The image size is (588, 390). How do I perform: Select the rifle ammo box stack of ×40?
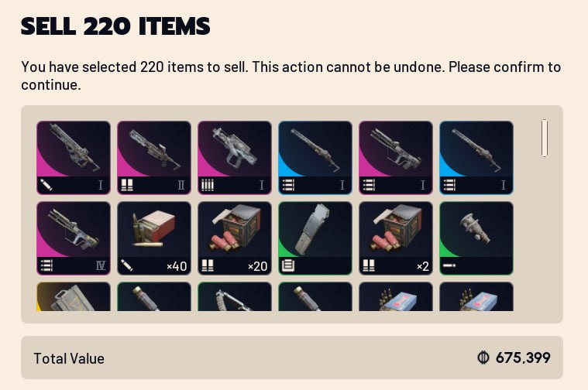(x=154, y=238)
